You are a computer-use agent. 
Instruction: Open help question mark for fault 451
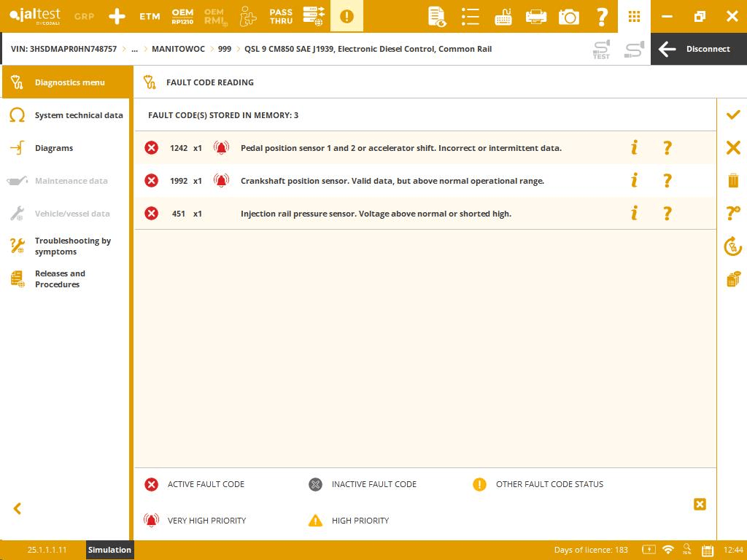667,214
